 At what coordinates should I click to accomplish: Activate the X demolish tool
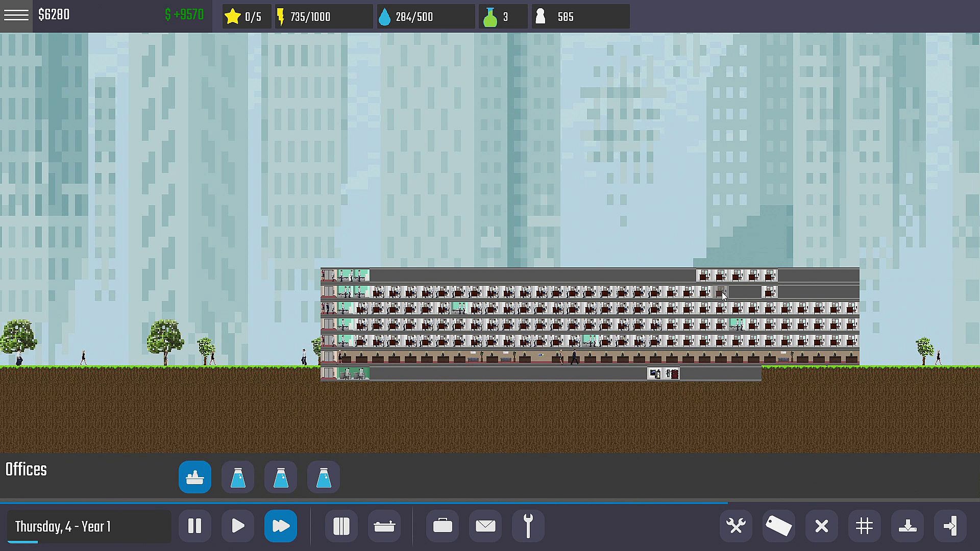click(821, 526)
